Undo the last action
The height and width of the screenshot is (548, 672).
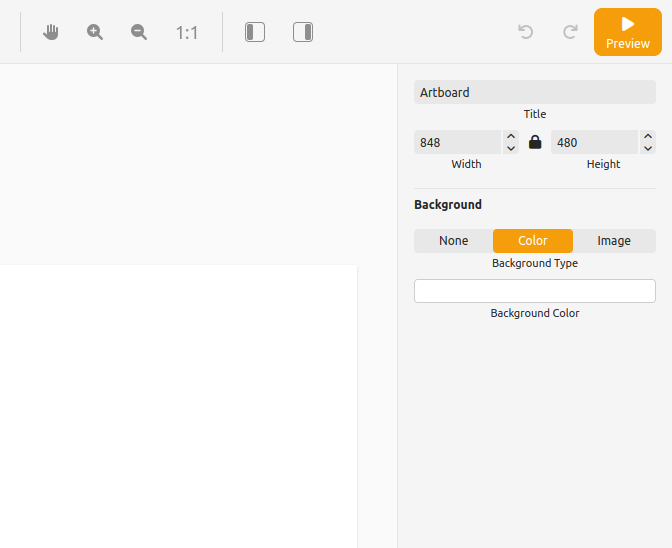(525, 32)
